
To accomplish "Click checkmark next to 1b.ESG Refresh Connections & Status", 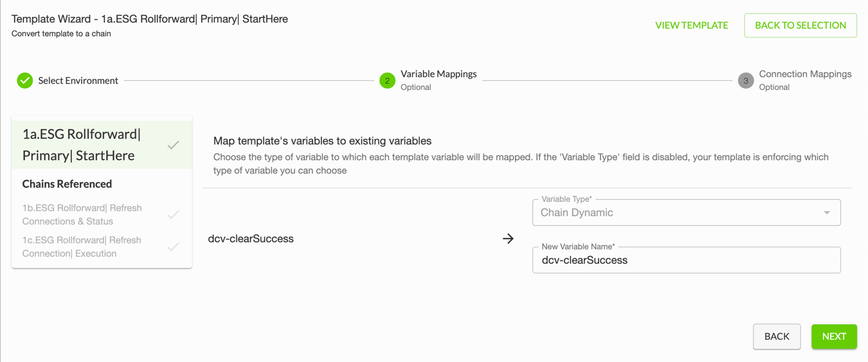I will point(173,215).
